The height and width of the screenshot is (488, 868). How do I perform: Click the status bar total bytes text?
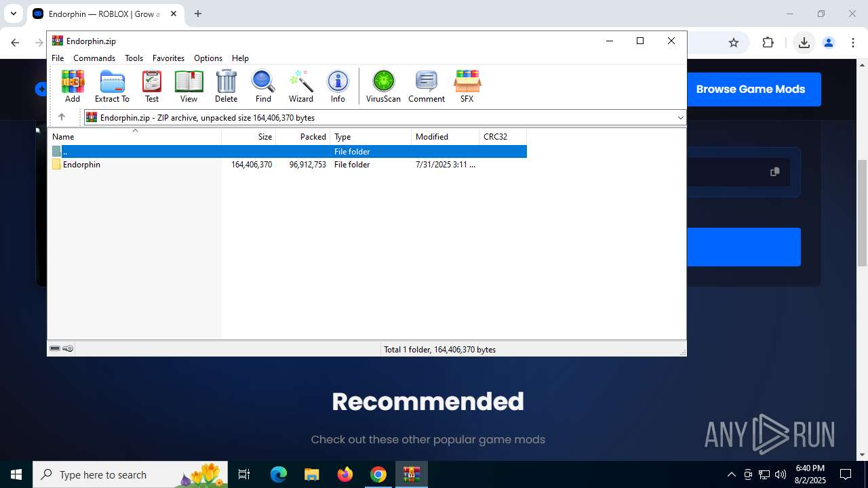click(439, 350)
